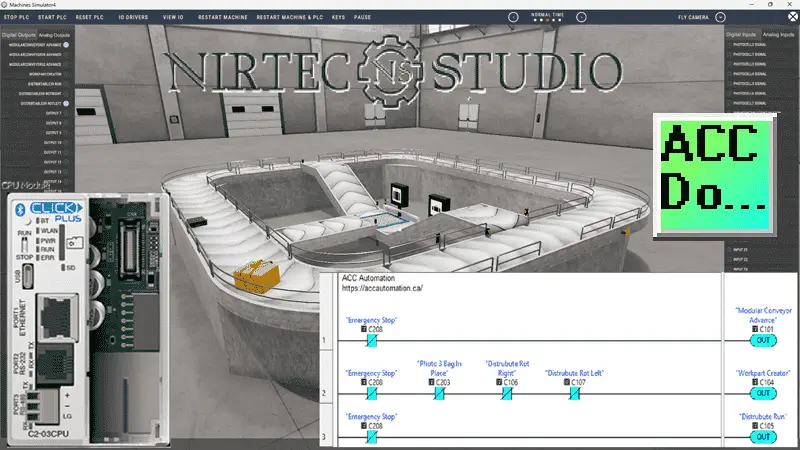Screen dimensions: 800x450
Task: Toggle the Distributor Run output indicator
Action: (x=66, y=84)
